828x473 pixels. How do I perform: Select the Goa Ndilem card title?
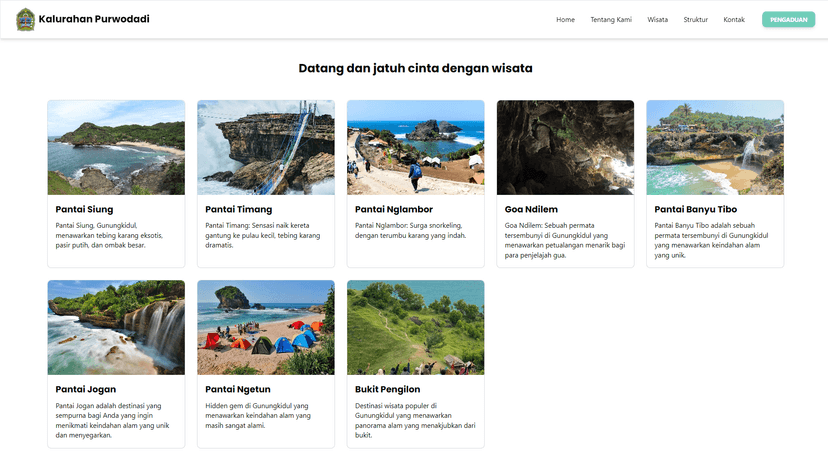tap(531, 210)
